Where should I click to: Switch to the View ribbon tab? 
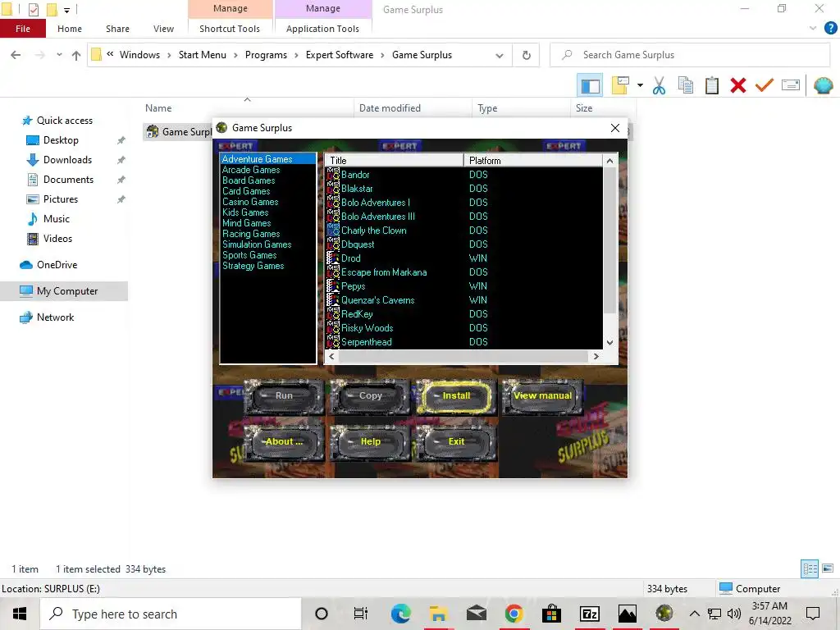pyautogui.click(x=163, y=29)
